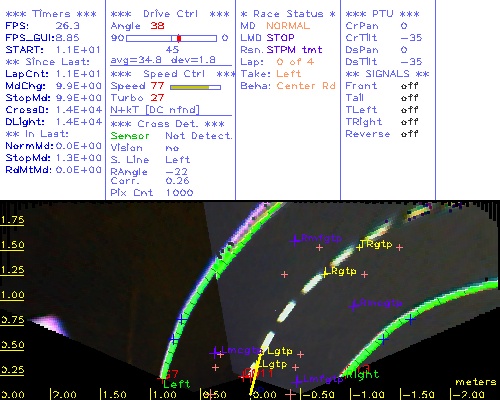Click the yellow Speed progress bar
This screenshot has width=500, height=400.
tap(189, 87)
